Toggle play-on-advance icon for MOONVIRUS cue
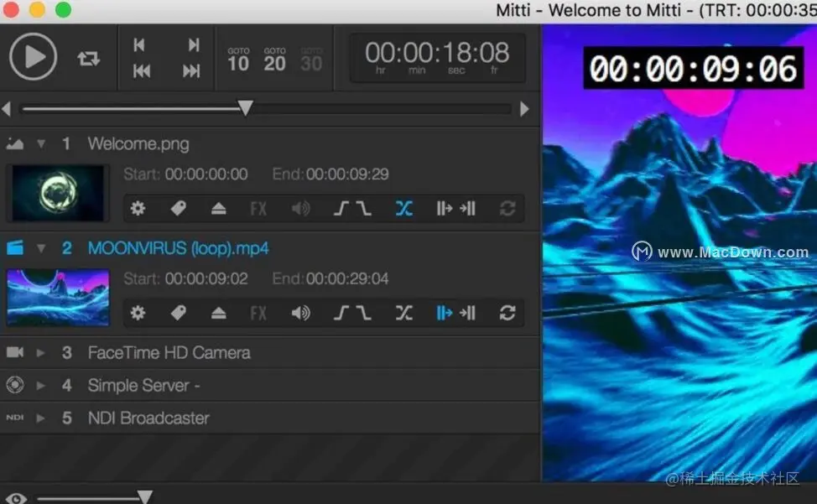The width and height of the screenshot is (817, 504). (445, 313)
